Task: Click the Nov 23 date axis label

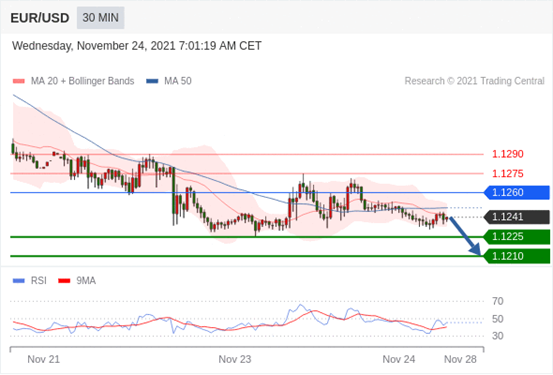Action: point(235,359)
